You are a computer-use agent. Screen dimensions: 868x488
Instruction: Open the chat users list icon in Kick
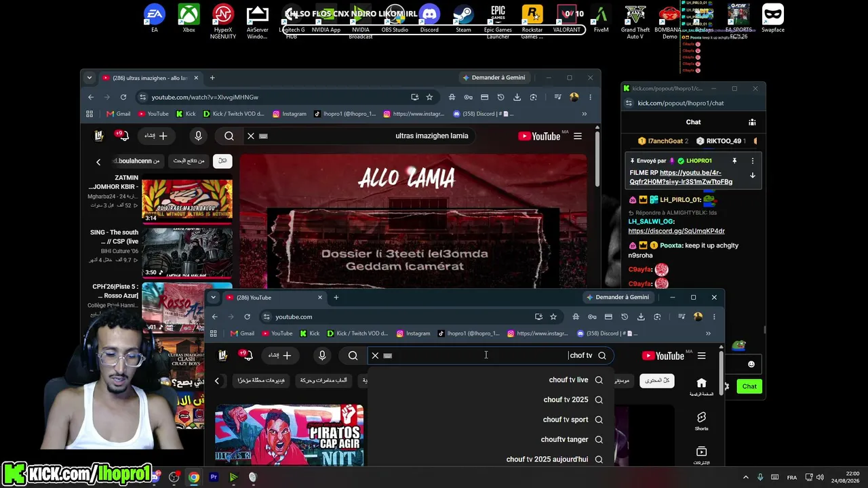[752, 122]
